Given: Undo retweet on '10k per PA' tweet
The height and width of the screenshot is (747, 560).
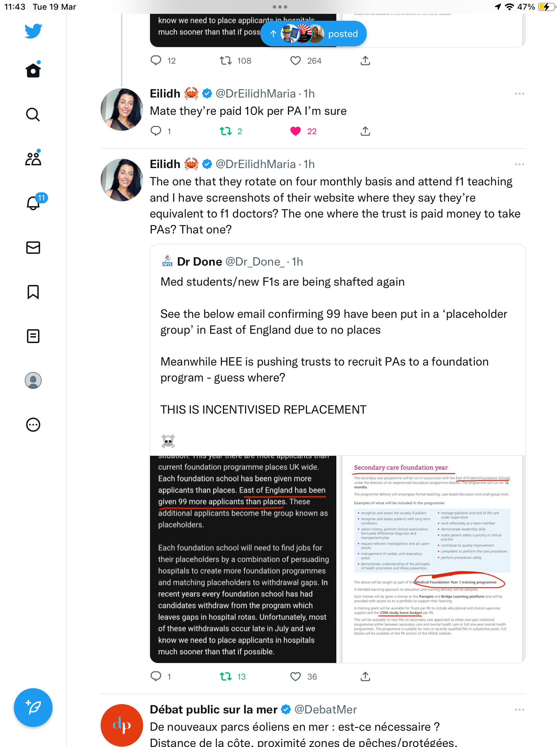Looking at the screenshot, I should pos(226,131).
